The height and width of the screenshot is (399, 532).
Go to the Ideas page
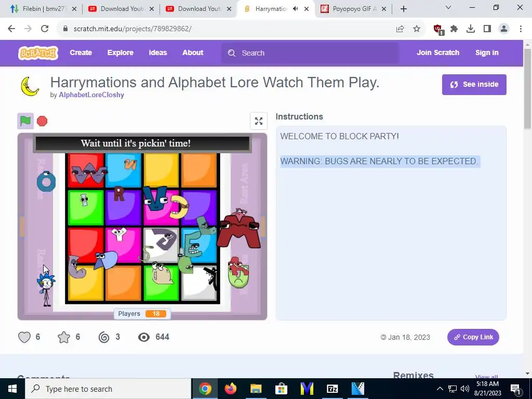point(158,52)
